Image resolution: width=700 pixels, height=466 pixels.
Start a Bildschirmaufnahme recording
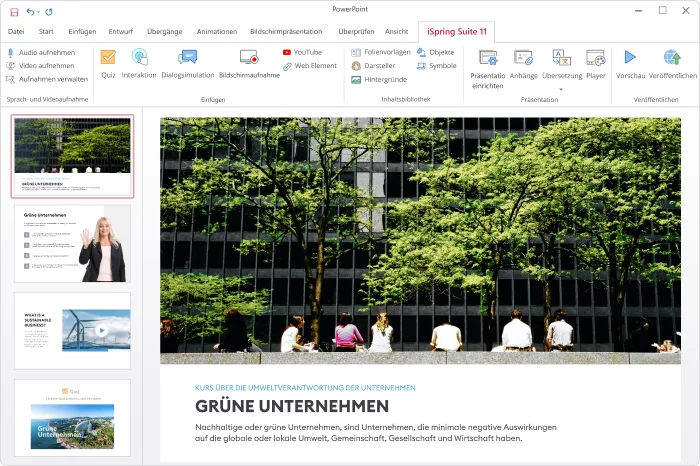click(249, 58)
